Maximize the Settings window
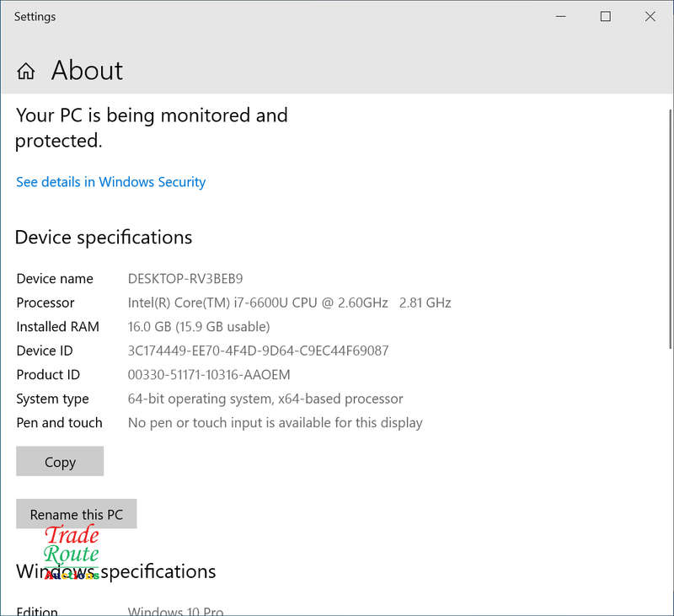Viewport: 674px width, 616px height. pyautogui.click(x=605, y=17)
